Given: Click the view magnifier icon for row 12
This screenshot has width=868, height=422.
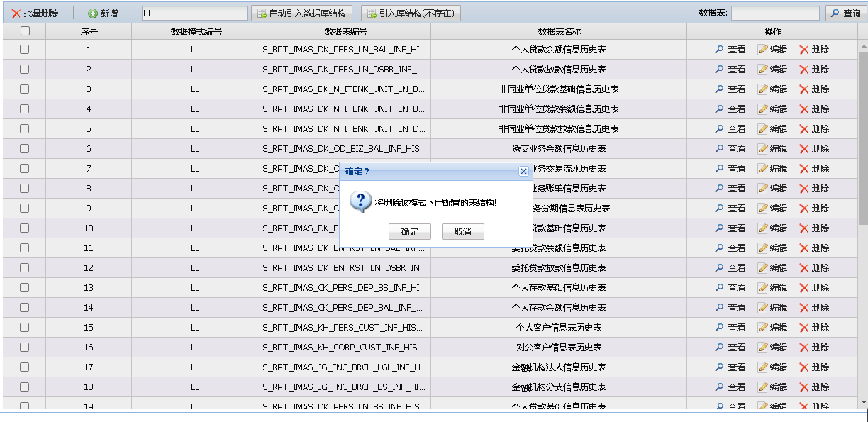Looking at the screenshot, I should (719, 268).
